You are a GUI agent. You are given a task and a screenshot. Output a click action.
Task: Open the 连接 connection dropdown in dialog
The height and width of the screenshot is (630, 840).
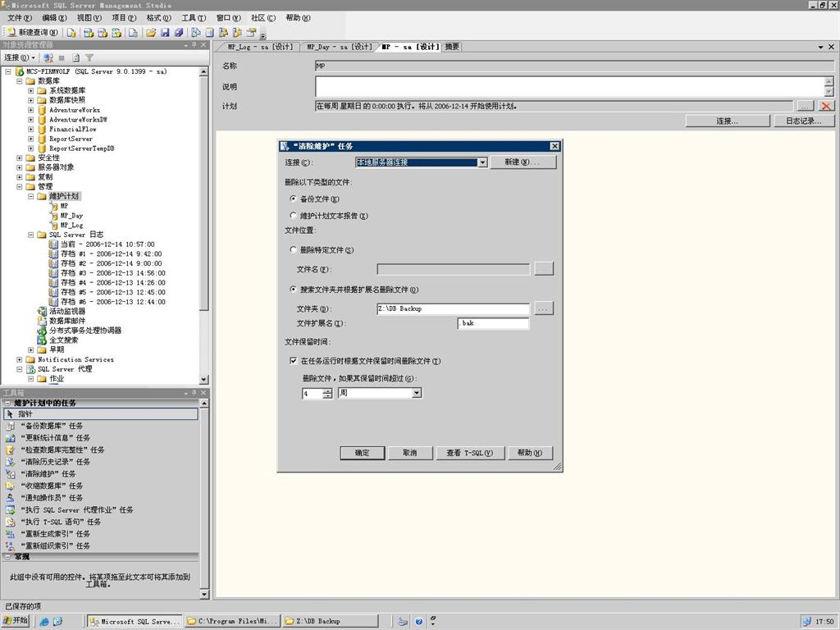pos(482,162)
